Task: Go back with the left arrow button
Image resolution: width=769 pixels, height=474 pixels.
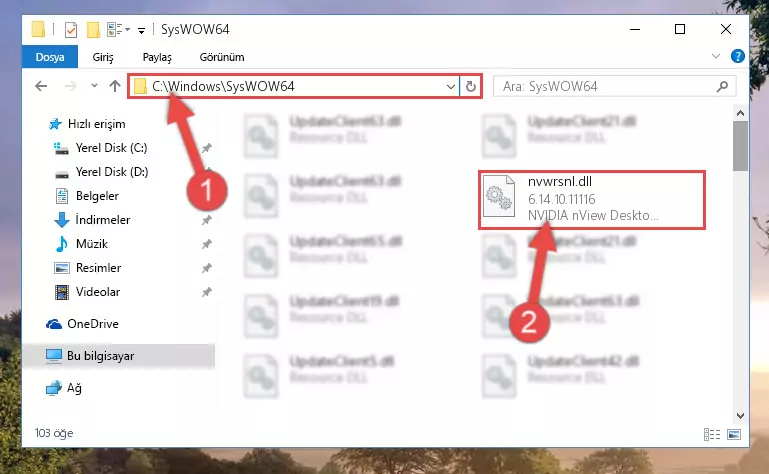Action: tap(41, 86)
